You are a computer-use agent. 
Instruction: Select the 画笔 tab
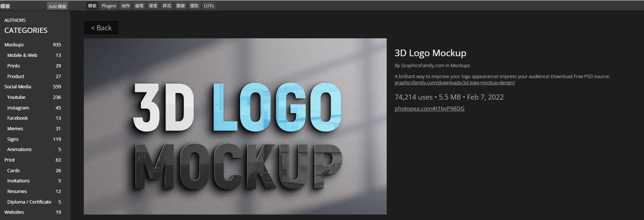tap(139, 6)
